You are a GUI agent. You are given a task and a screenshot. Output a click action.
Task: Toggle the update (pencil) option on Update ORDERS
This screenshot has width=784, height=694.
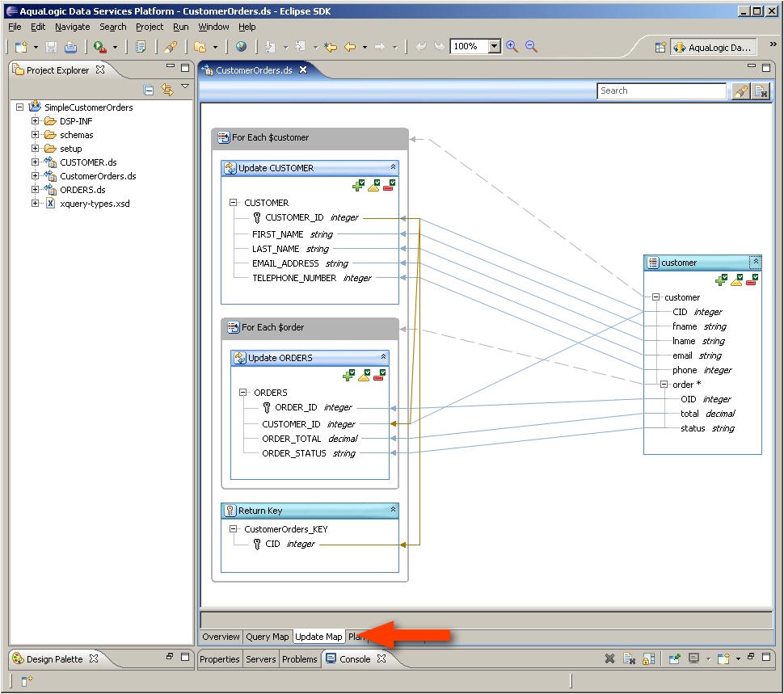point(364,376)
